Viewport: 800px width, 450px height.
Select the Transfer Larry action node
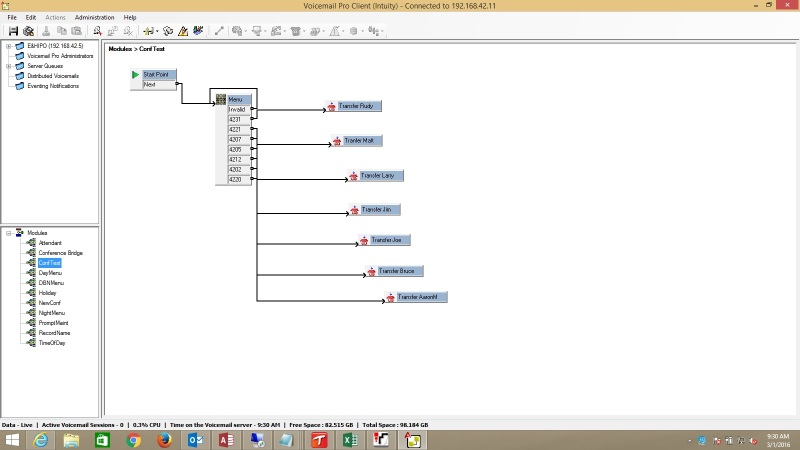click(376, 176)
